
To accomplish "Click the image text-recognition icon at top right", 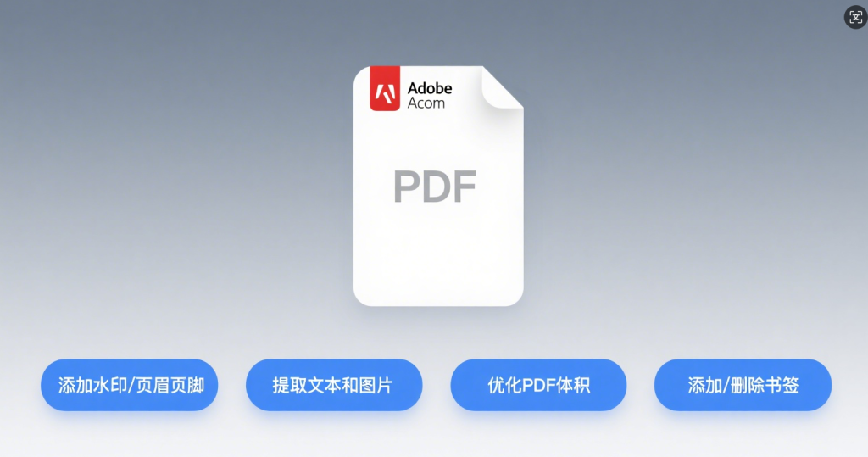I will pos(855,17).
